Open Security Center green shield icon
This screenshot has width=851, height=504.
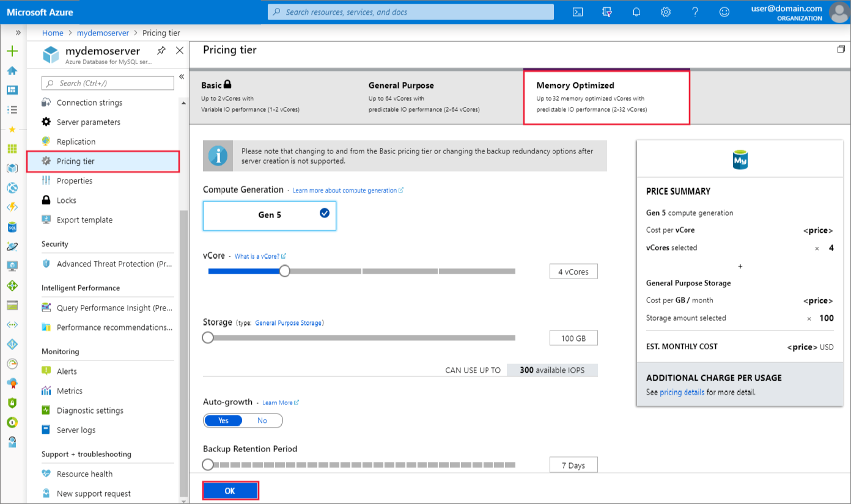pos(12,403)
